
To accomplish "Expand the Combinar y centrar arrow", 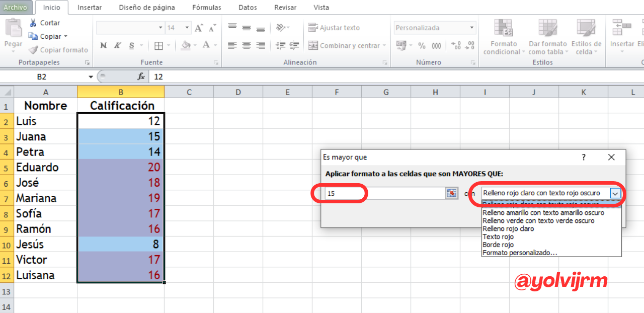I will [x=384, y=46].
